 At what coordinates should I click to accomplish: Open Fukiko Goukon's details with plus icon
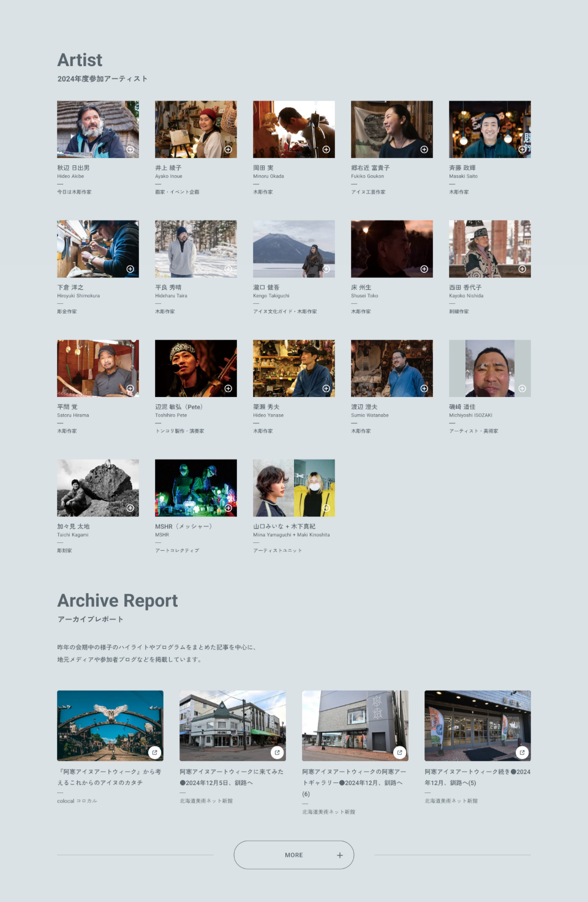click(x=424, y=150)
